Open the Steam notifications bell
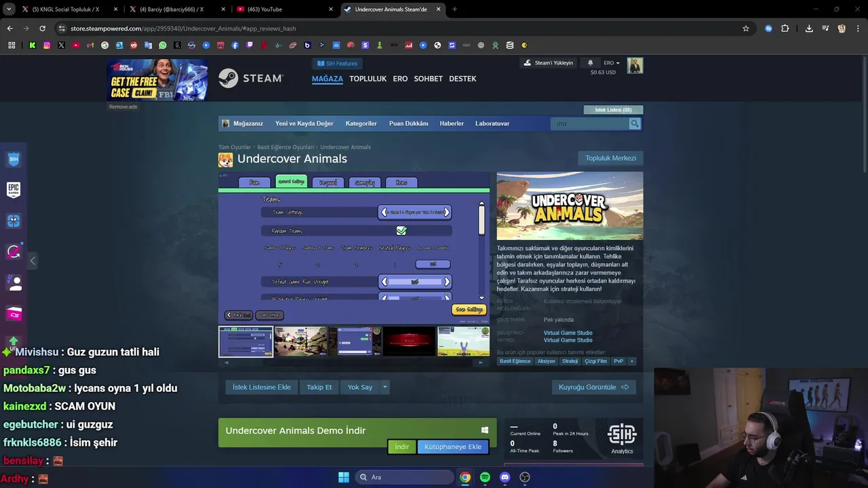The height and width of the screenshot is (488, 868). (590, 63)
